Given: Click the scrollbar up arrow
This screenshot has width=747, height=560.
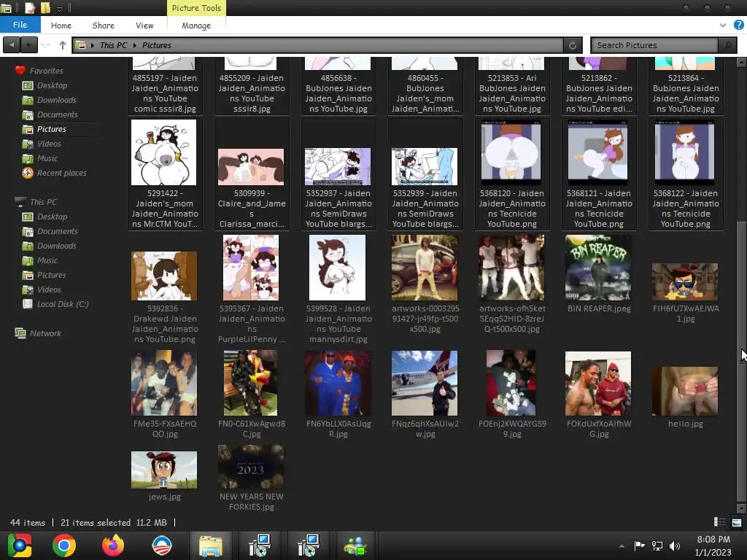Looking at the screenshot, I should (741, 62).
